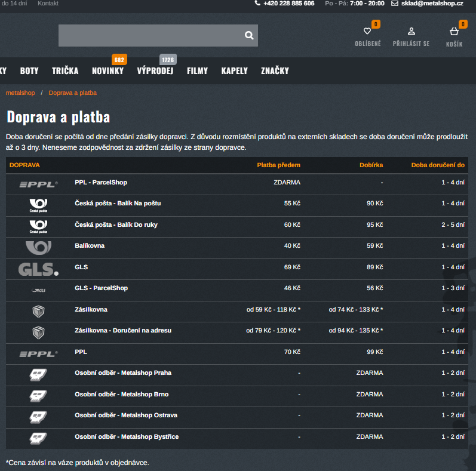
Task: Click the PPL logo in the PPL row
Action: coord(39,354)
